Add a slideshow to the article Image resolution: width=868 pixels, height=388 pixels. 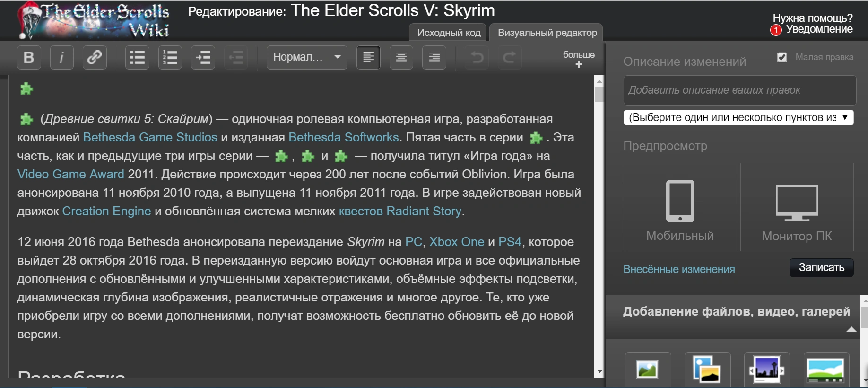[x=767, y=370]
